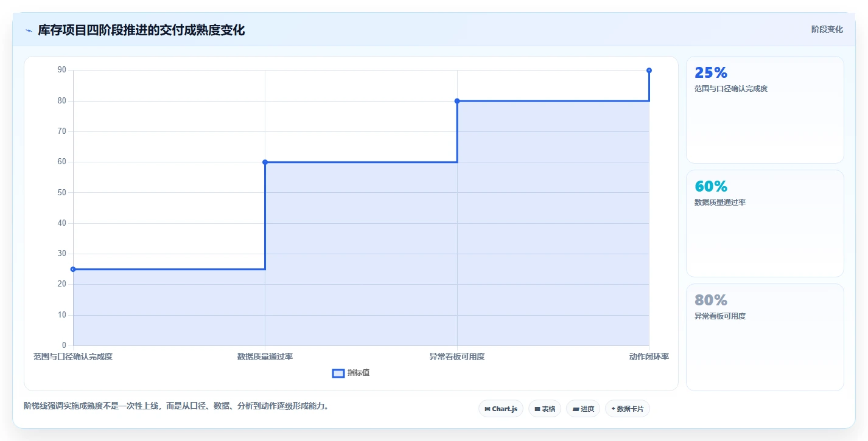Select the 进度 tag

point(583,409)
